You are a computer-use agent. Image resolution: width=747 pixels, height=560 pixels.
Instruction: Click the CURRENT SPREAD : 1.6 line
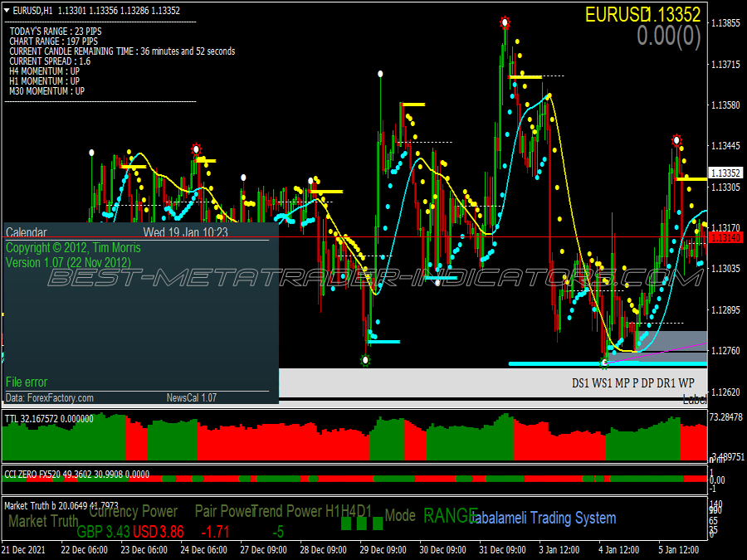tap(50, 61)
